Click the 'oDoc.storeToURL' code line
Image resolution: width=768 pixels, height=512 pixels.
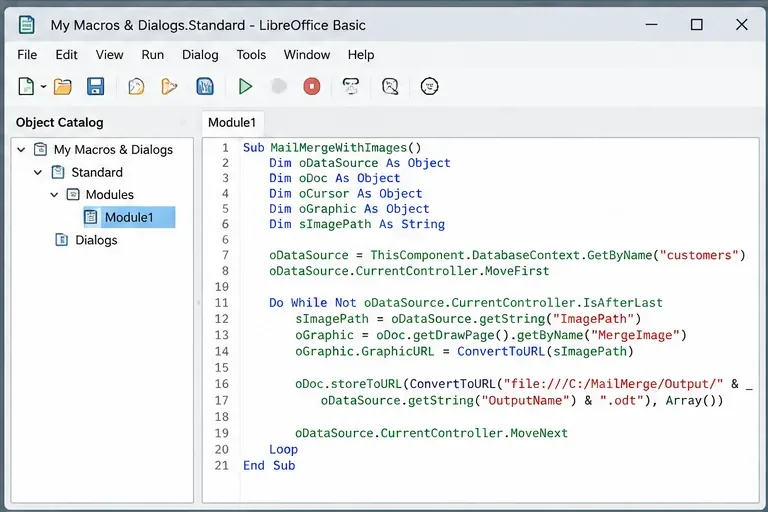(523, 384)
